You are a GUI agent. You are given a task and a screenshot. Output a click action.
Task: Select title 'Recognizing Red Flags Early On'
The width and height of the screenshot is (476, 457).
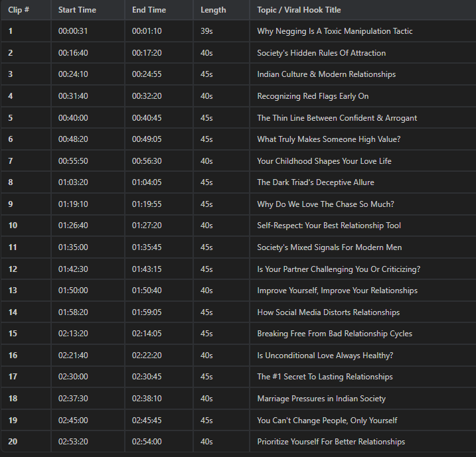click(313, 96)
